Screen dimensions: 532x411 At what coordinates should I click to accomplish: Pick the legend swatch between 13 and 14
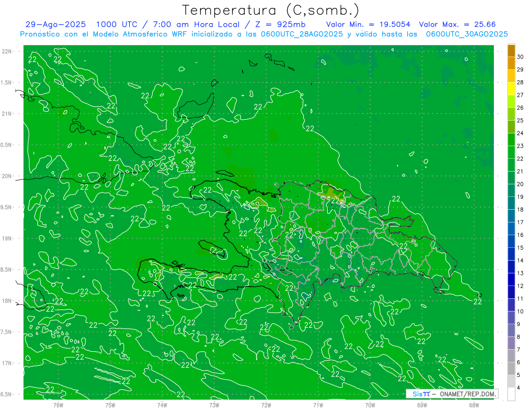point(511,267)
